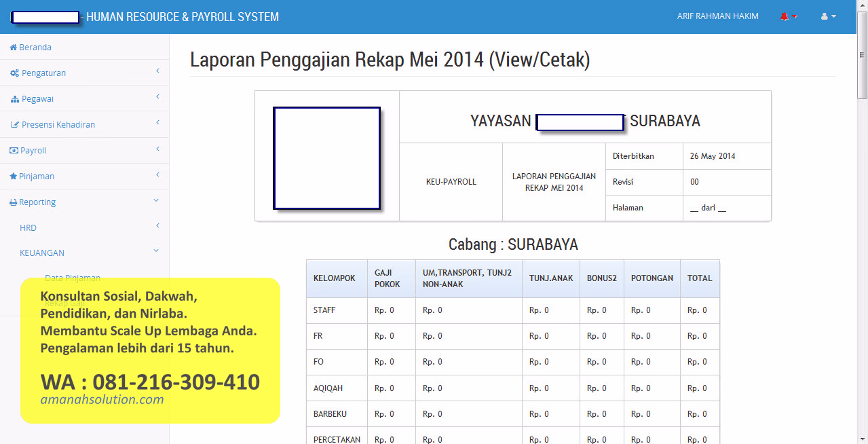Screen dimensions: 868x444
Task: Click the BARBEKU row label
Action: 329,414
